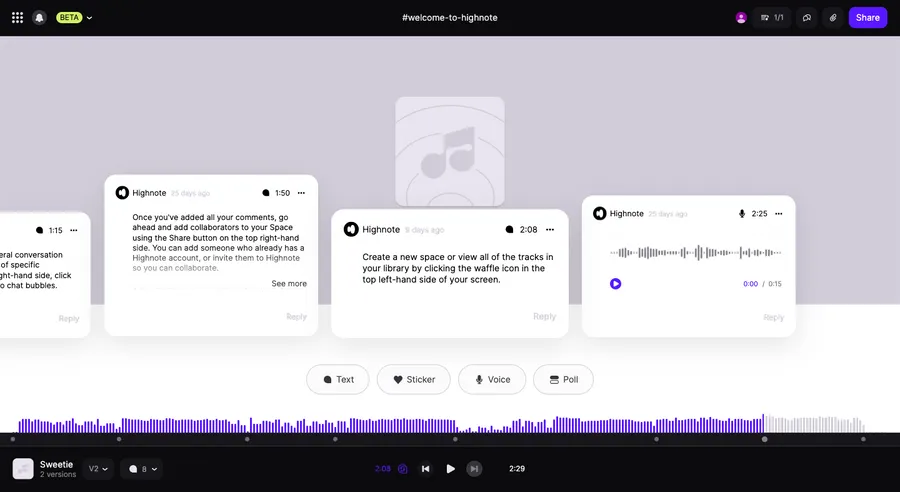Click the Share button
Image resolution: width=900 pixels, height=492 pixels.
coord(867,18)
